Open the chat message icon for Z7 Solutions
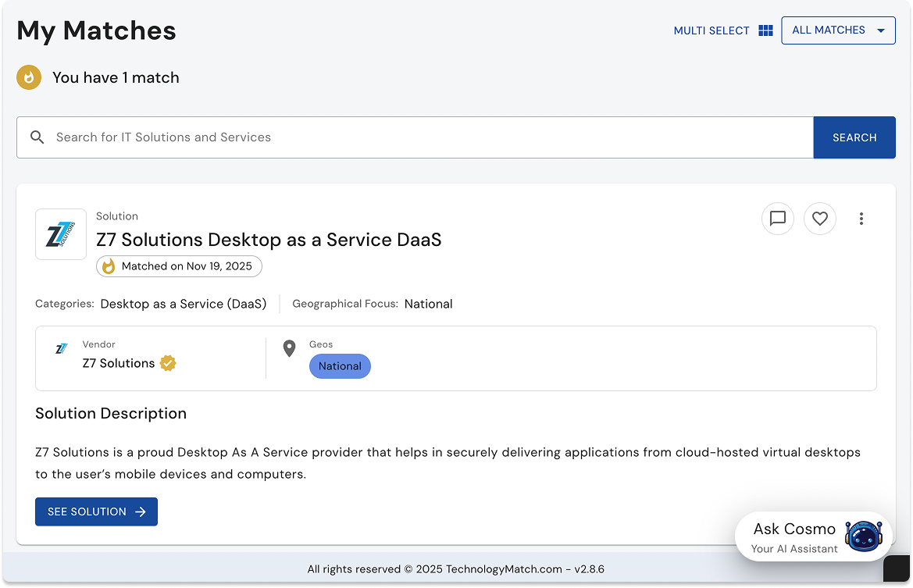The width and height of the screenshot is (913, 588). point(777,219)
